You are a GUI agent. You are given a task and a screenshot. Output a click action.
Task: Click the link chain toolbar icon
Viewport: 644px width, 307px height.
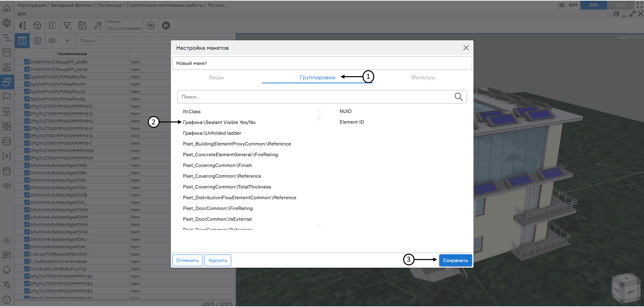[x=151, y=25]
